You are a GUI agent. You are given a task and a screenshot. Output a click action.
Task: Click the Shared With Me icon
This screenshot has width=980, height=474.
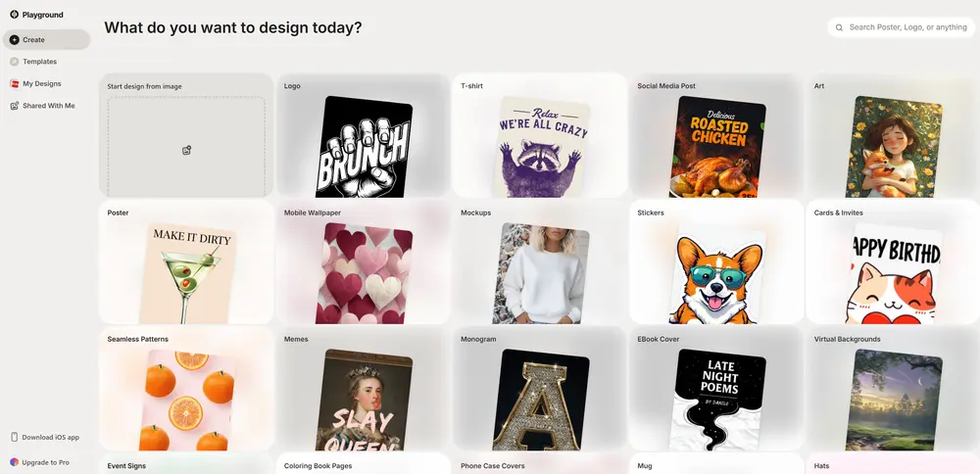pyautogui.click(x=14, y=106)
